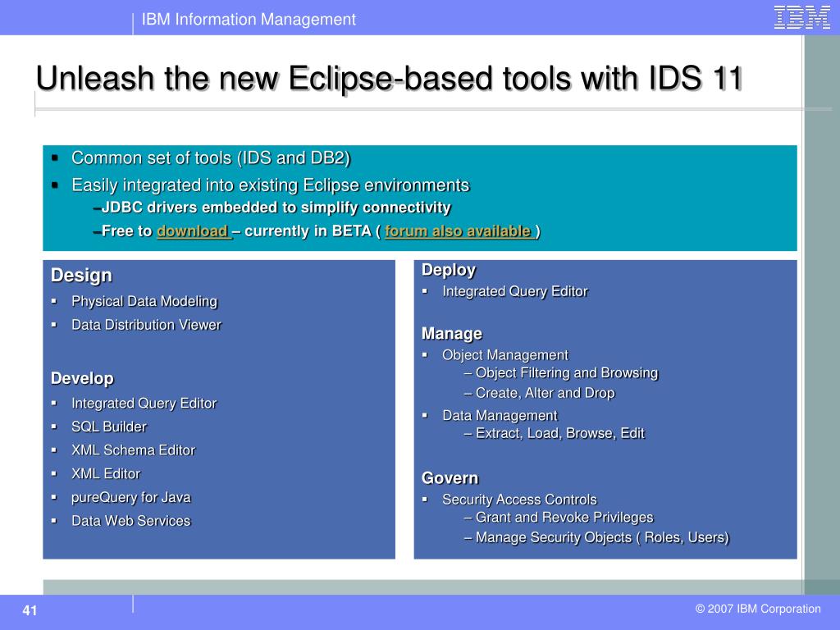This screenshot has height=630, width=840.
Task: Select 'Integrated Query Editor' under Develop
Action: pos(144,404)
